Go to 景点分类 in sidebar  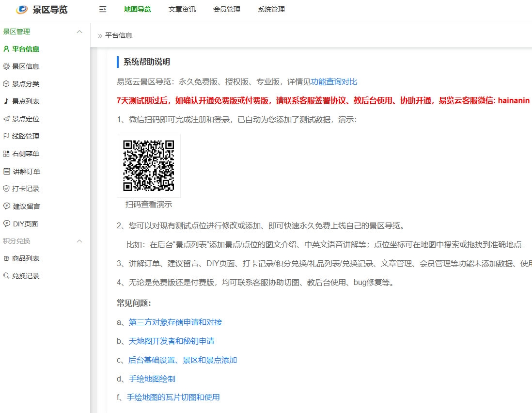(26, 84)
